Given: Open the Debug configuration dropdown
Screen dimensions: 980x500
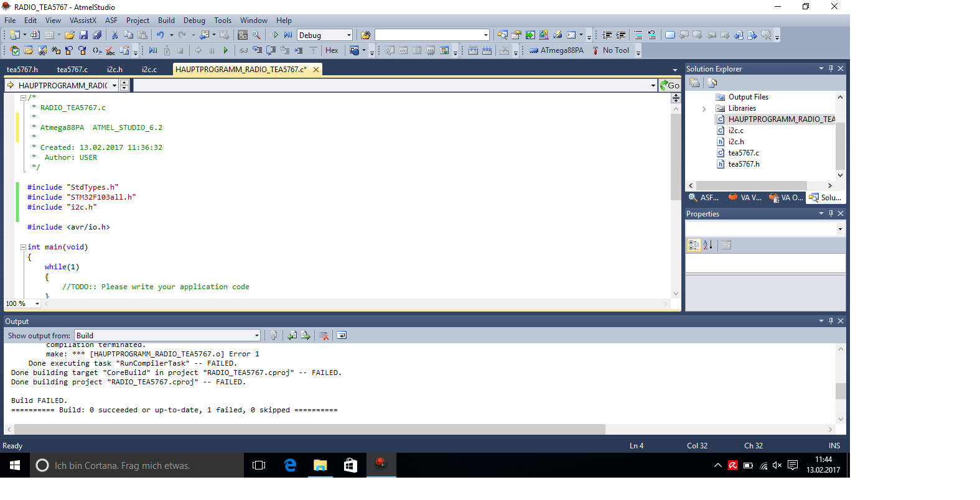Looking at the screenshot, I should click(325, 35).
